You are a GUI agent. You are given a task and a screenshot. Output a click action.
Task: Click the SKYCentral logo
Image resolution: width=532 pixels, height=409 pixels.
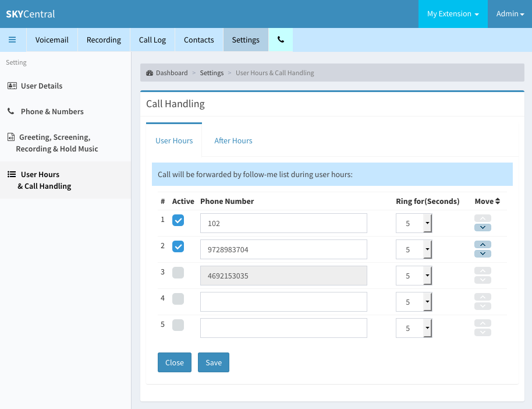point(30,14)
